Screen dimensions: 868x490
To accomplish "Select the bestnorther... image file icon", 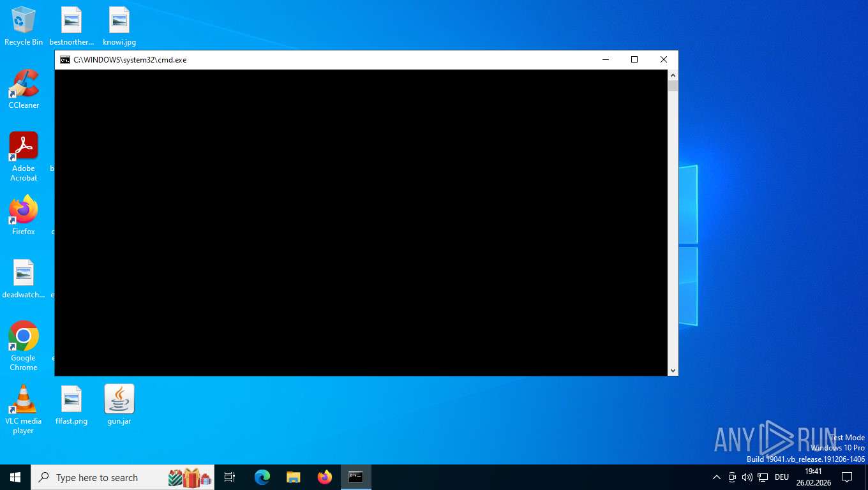I will click(71, 26).
